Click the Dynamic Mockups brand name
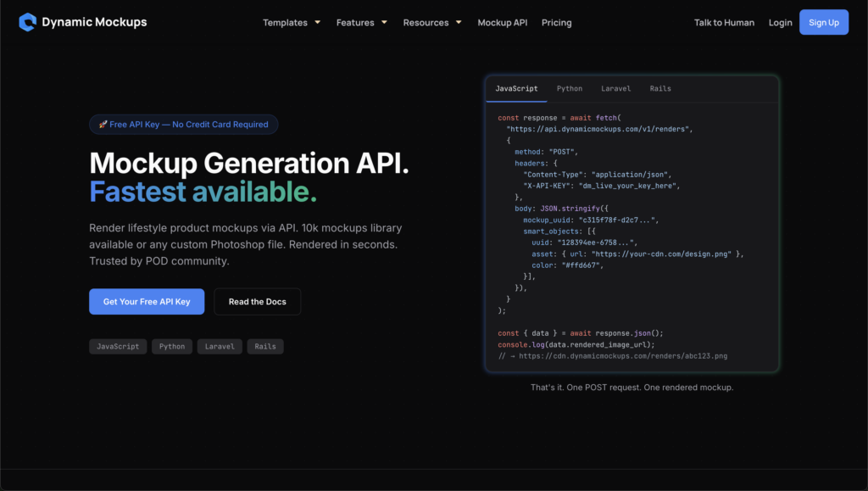 click(94, 22)
